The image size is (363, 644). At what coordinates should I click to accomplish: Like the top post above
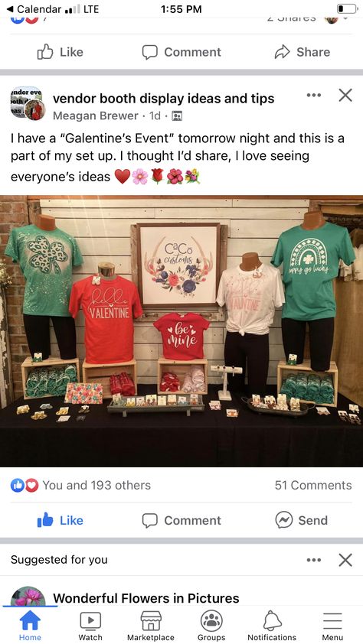pyautogui.click(x=60, y=52)
